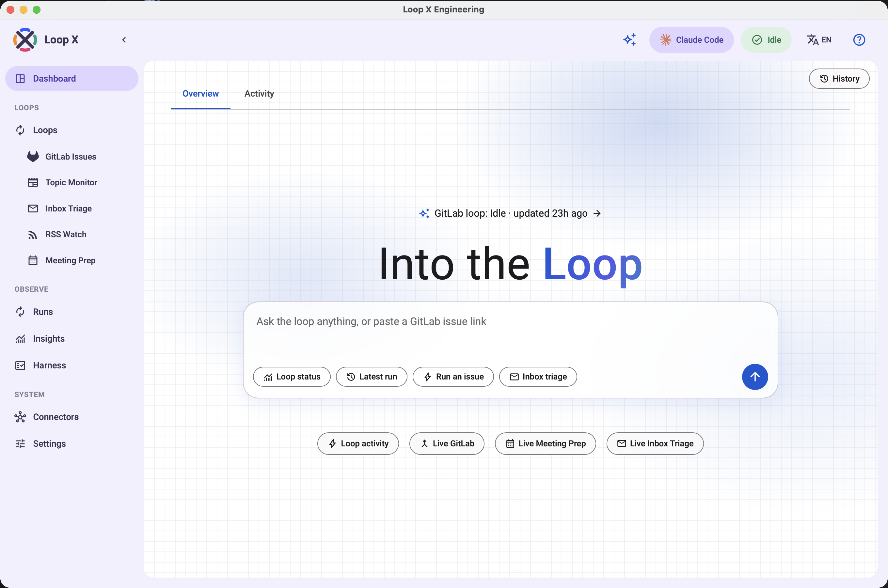Change language with the EN selector
The width and height of the screenshot is (888, 588).
[x=819, y=40]
